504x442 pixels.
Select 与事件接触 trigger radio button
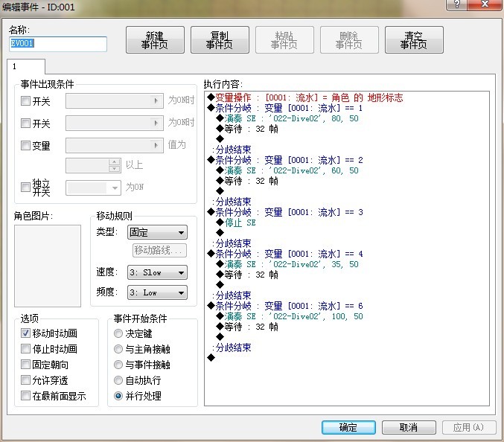(118, 365)
